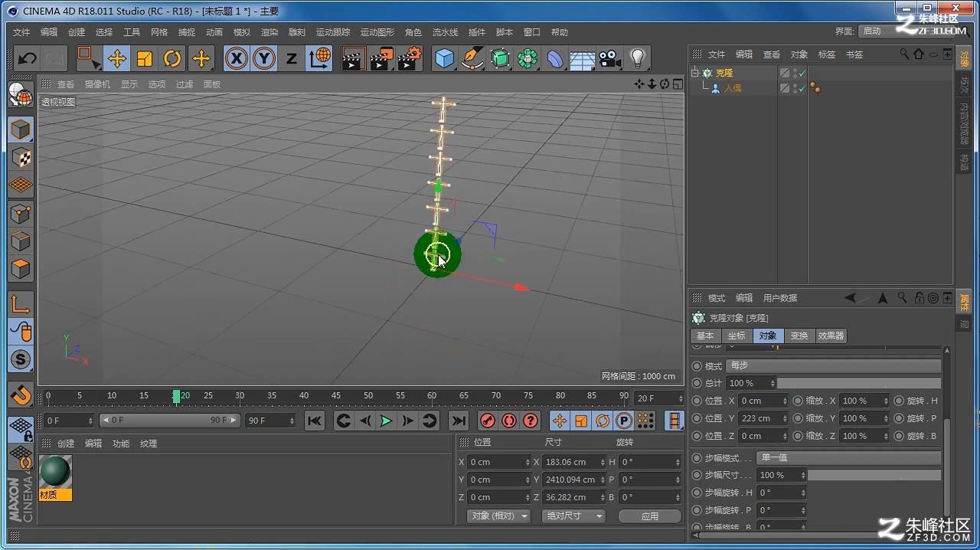Toggle the Z axis lock
The image size is (980, 550).
coord(291,58)
